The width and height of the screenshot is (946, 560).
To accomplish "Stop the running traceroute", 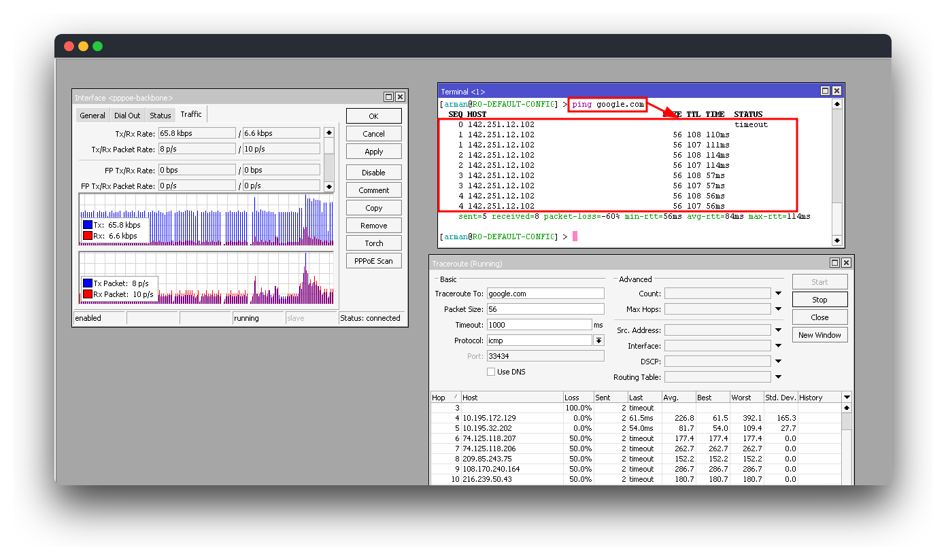I will (820, 299).
